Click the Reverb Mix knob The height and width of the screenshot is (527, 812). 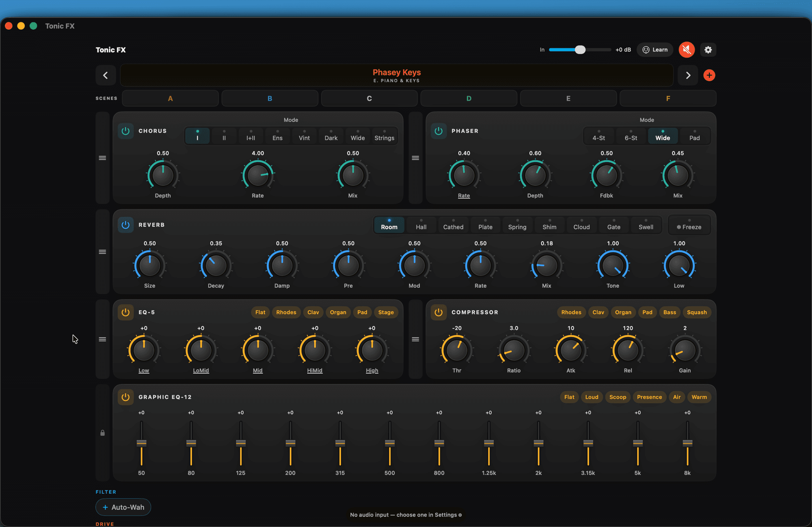click(546, 265)
